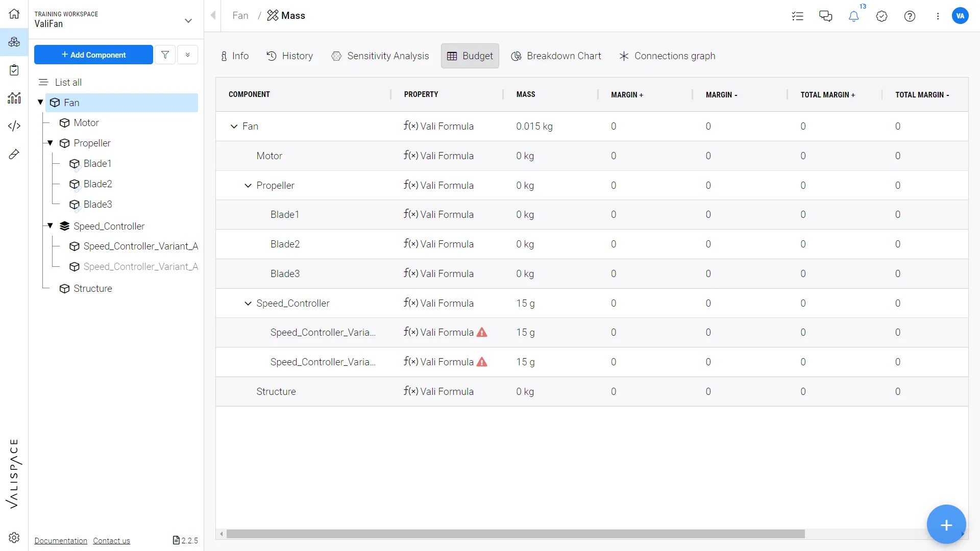Open the task checklist icon in header
The height and width of the screenshot is (551, 980).
pos(797,16)
